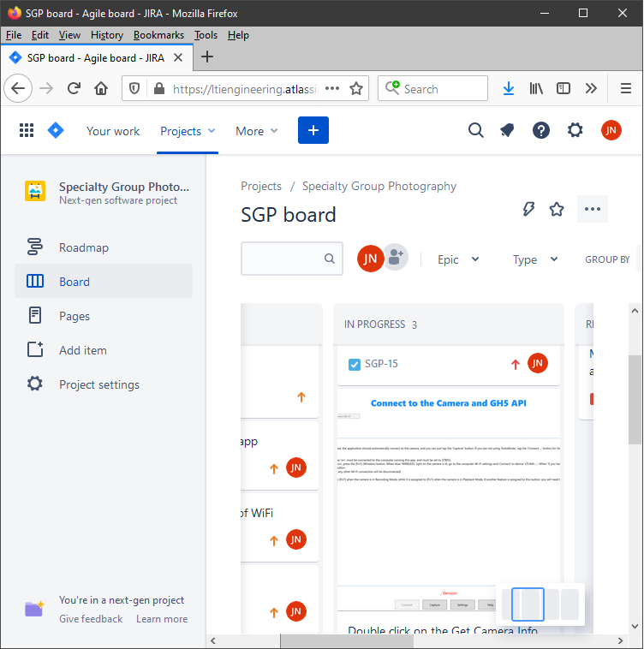Click the tracking protection shield icon
This screenshot has height=649, width=644.
click(134, 88)
